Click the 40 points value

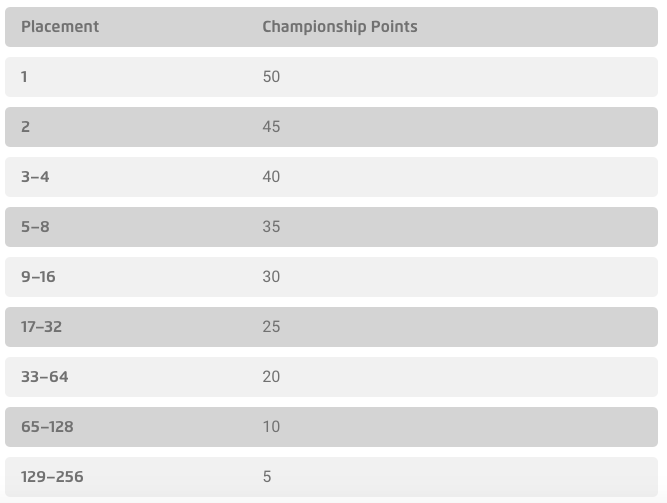click(x=271, y=177)
